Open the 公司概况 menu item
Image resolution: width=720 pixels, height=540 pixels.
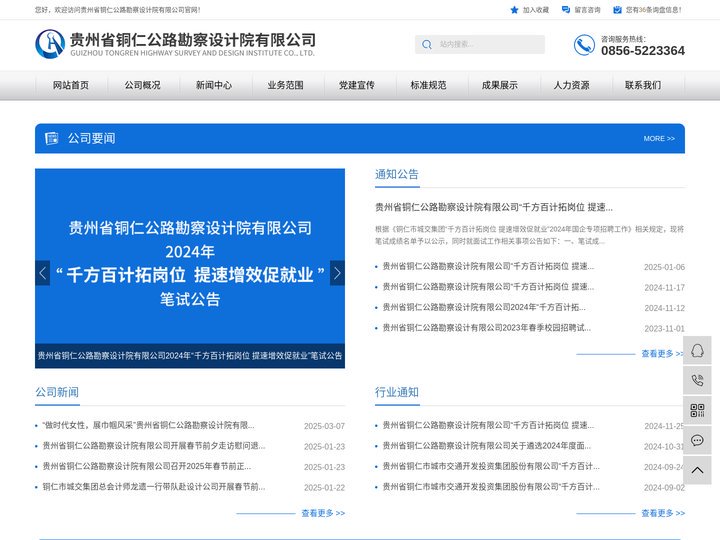143,85
